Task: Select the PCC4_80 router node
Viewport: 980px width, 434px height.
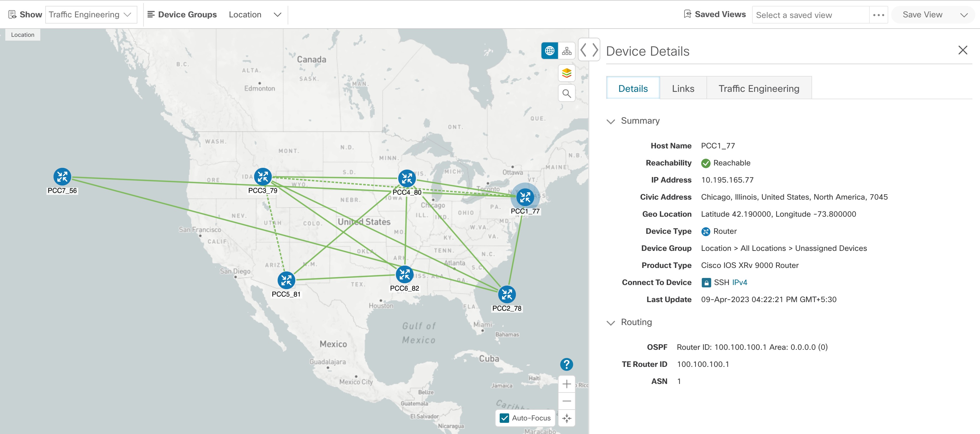Action: [407, 178]
